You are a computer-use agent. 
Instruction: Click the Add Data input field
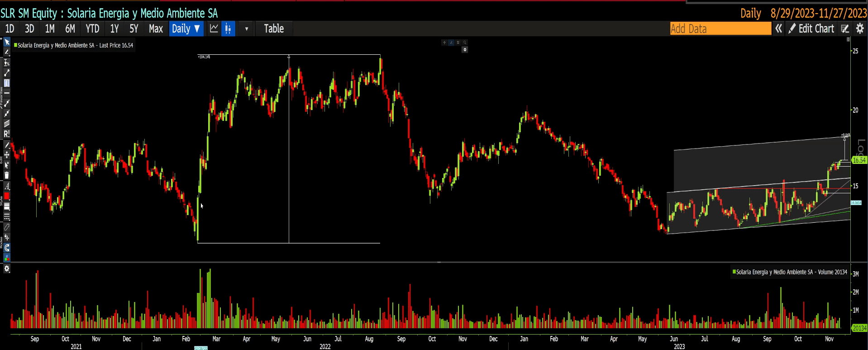pyautogui.click(x=720, y=29)
